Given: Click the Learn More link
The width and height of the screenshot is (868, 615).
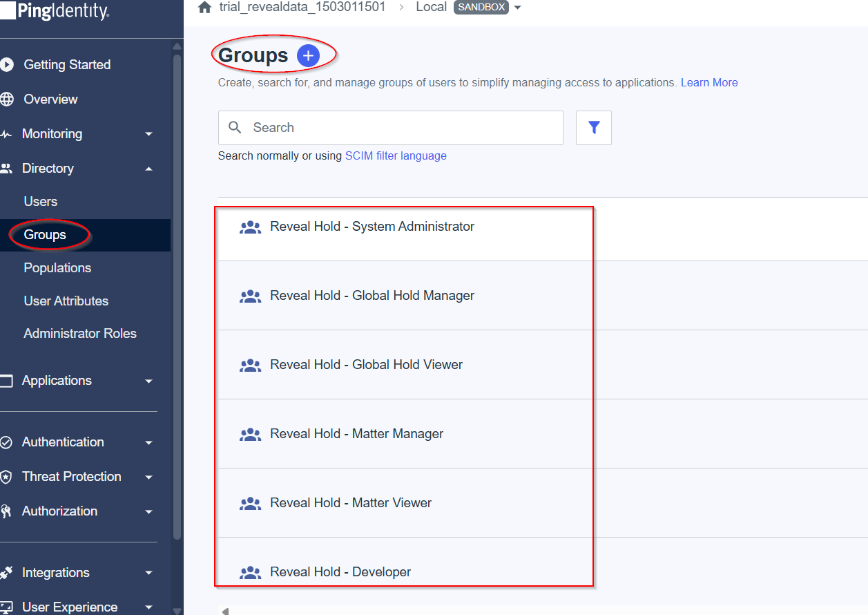Looking at the screenshot, I should coord(709,83).
